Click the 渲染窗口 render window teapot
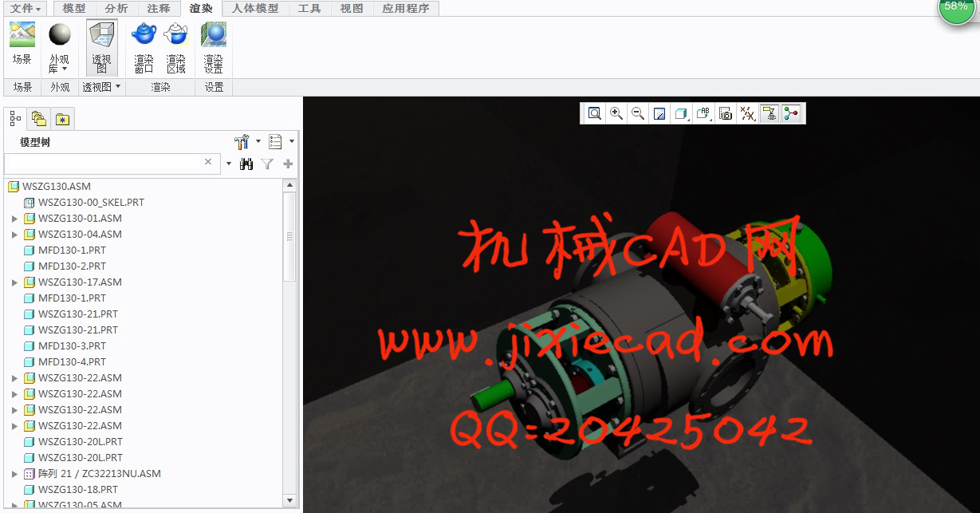The width and height of the screenshot is (980, 513). (x=144, y=48)
